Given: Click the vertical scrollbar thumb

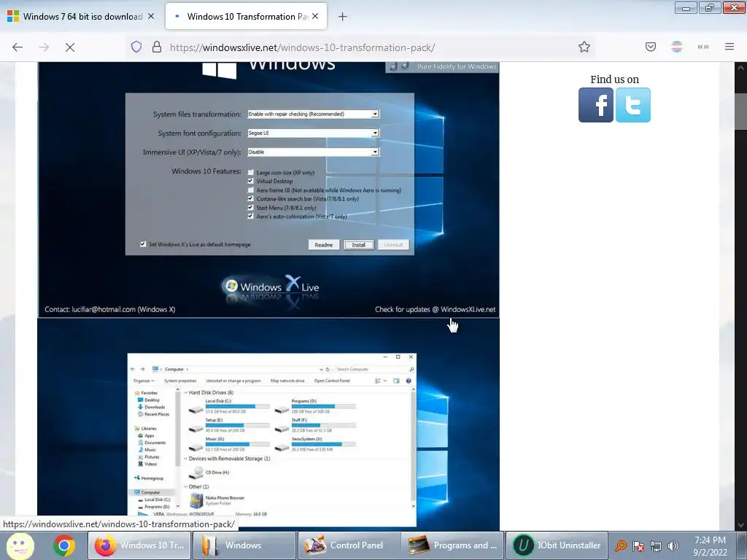Looking at the screenshot, I should click(740, 112).
